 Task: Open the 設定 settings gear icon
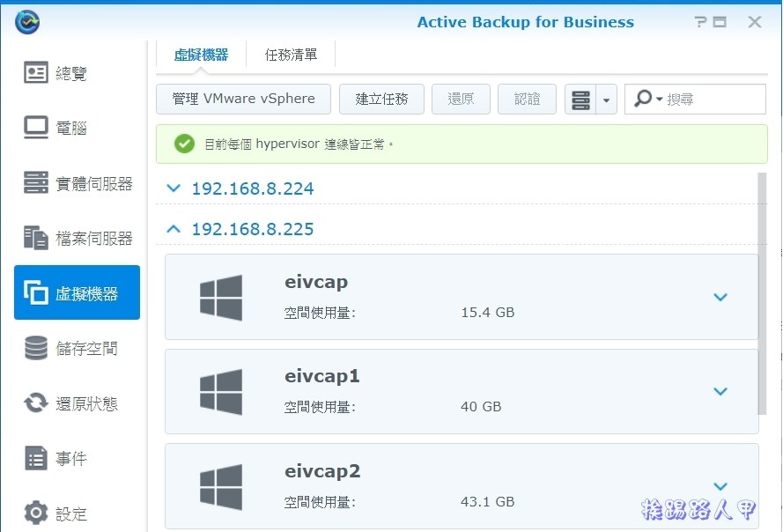click(x=36, y=513)
